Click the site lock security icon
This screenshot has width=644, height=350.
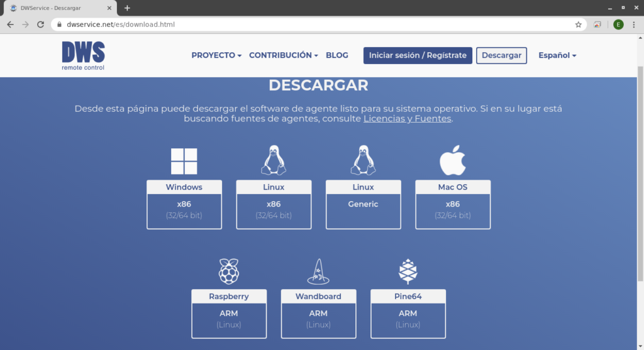pos(59,25)
